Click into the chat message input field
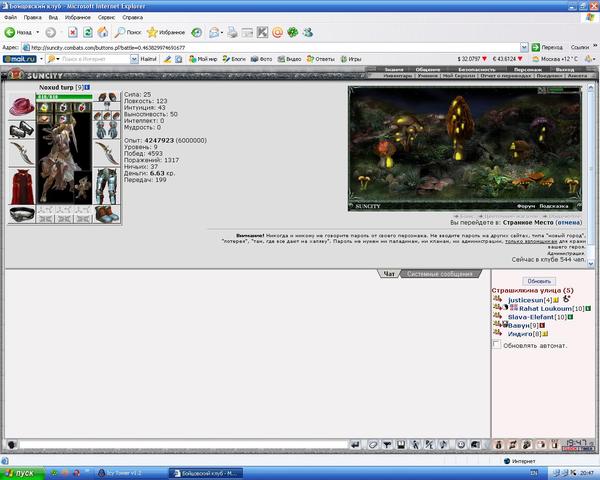 tap(184, 445)
